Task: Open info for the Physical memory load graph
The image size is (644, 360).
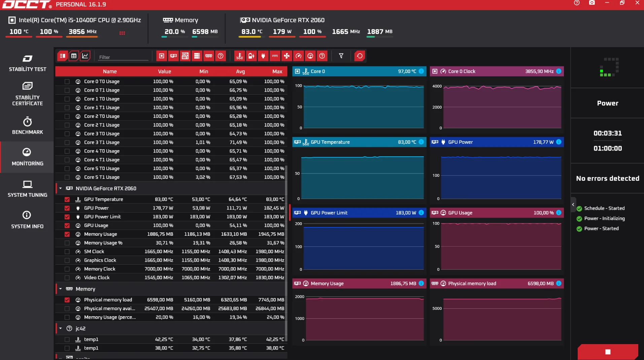Action: pos(559,284)
